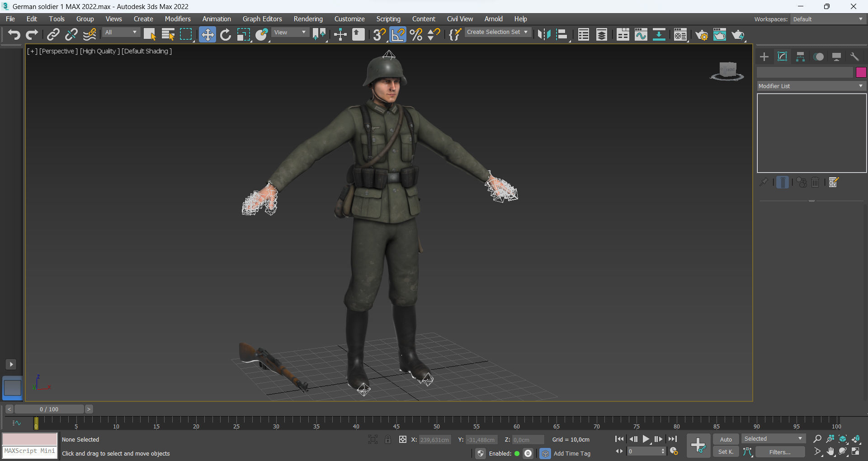Switch to the Utilities panel tab

(854, 56)
